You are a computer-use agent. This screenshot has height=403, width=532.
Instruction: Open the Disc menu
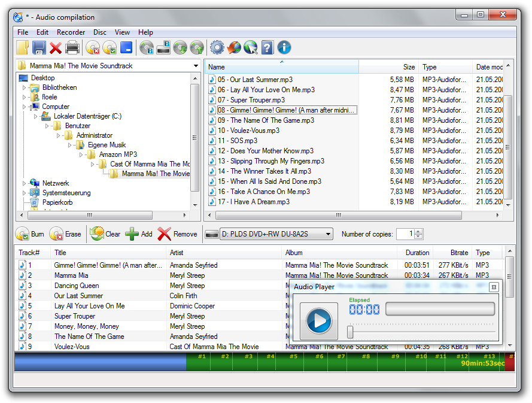pyautogui.click(x=99, y=32)
